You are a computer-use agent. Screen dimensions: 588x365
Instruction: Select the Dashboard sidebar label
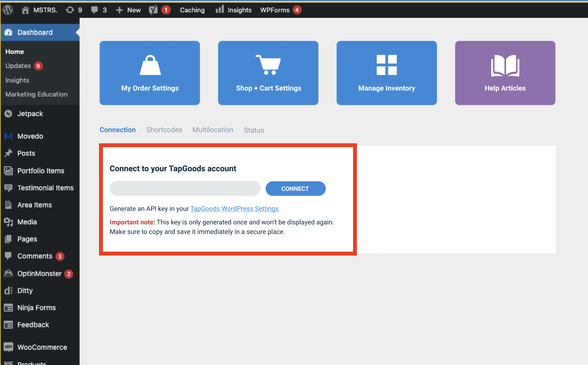click(x=35, y=32)
